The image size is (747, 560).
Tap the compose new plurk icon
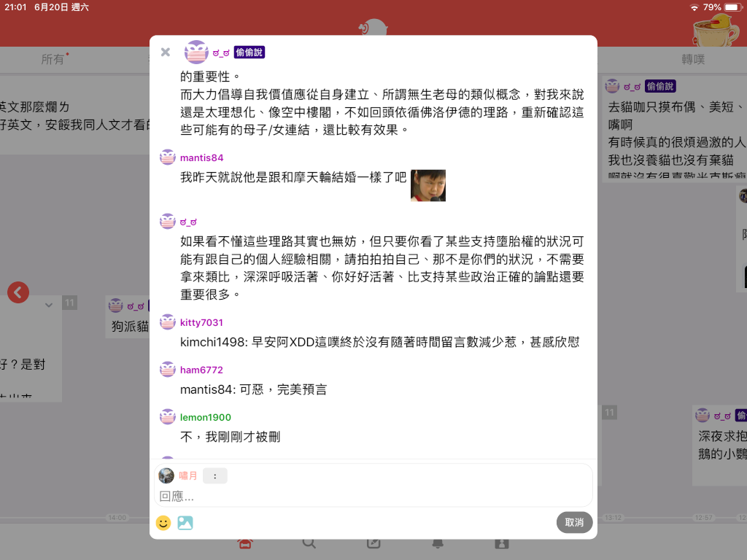[373, 543]
